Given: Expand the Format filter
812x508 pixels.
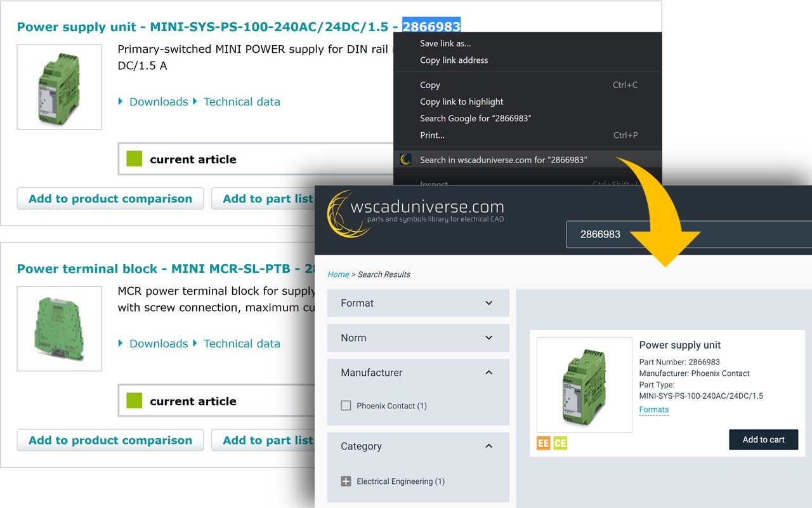Looking at the screenshot, I should pos(418,303).
